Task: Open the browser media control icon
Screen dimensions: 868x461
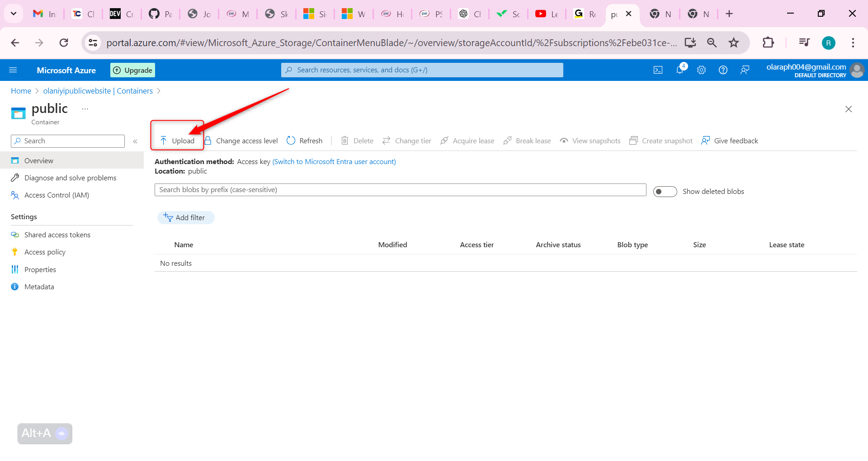Action: click(x=804, y=43)
